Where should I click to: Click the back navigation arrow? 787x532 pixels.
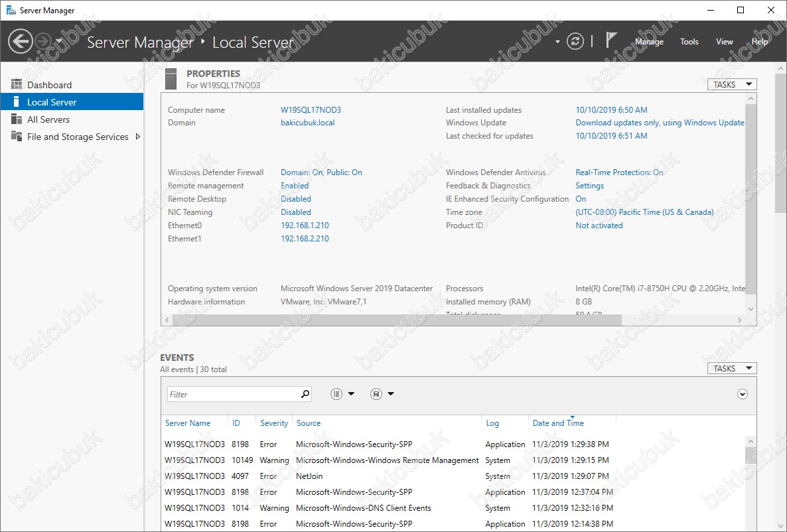click(21, 41)
